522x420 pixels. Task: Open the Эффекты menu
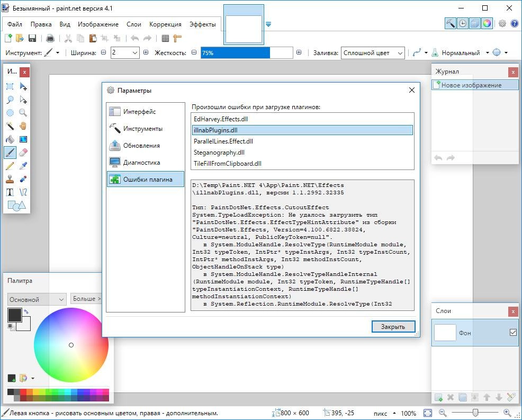(x=202, y=24)
